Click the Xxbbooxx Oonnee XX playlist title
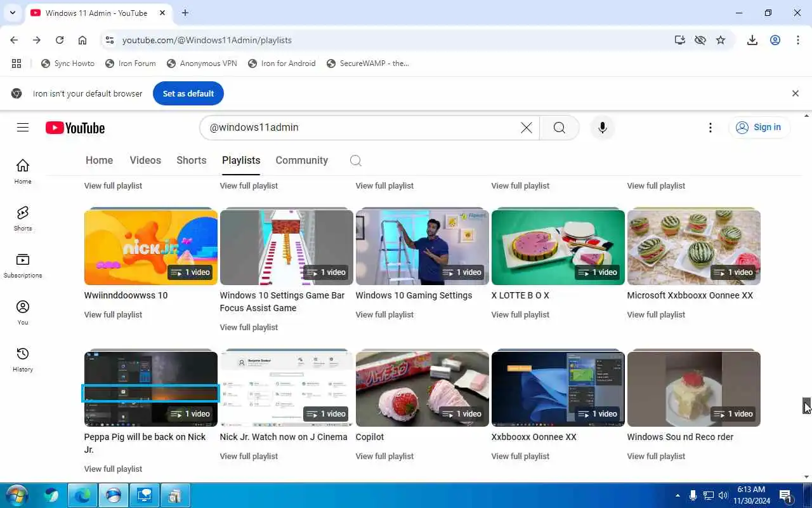Viewport: 812px width, 508px height. click(534, 437)
